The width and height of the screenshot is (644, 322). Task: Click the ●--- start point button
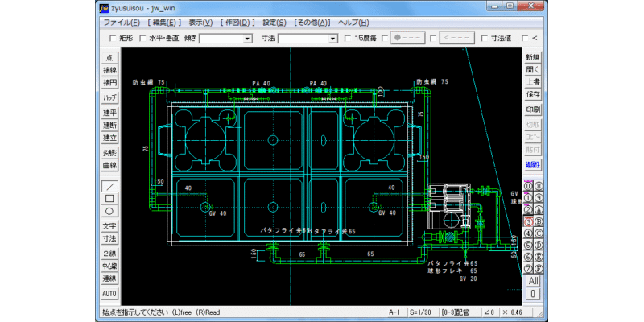click(407, 38)
